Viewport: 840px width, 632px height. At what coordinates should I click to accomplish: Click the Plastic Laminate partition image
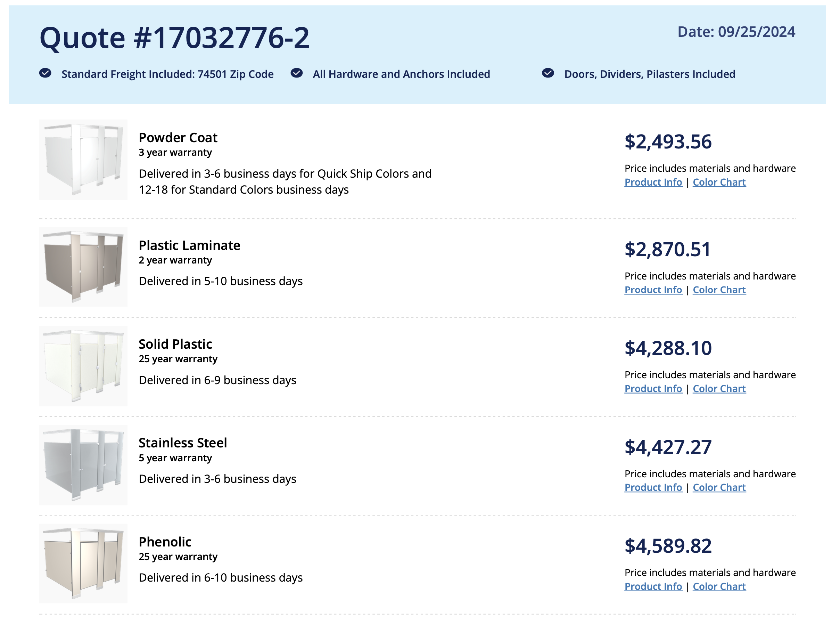[x=83, y=267]
